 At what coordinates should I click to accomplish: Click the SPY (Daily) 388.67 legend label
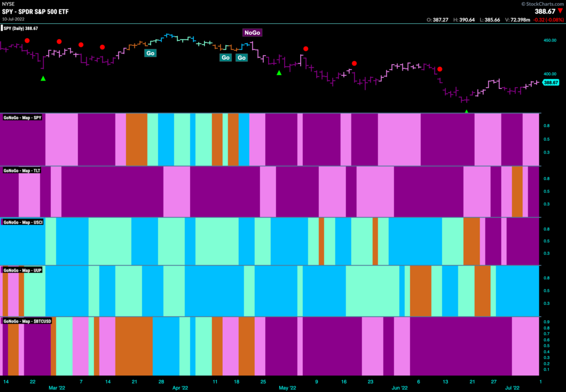pyautogui.click(x=20, y=29)
